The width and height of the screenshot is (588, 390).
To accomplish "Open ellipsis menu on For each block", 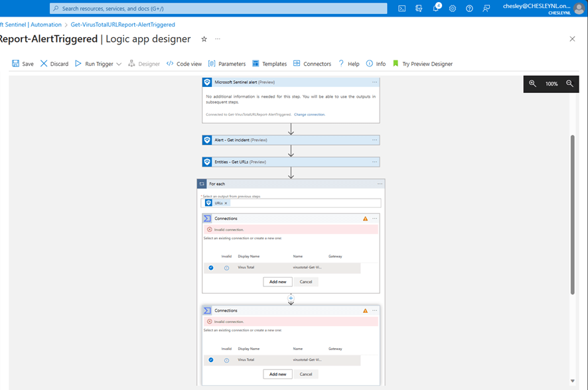I will pos(380,184).
